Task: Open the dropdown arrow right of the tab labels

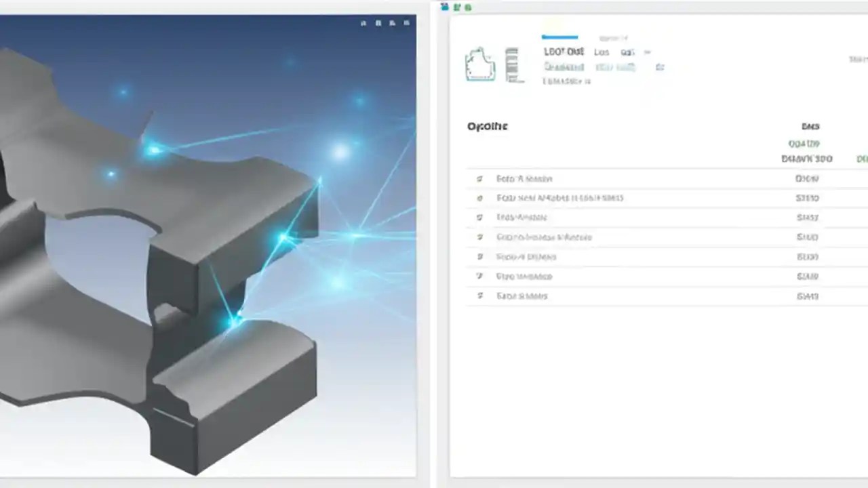Action: tap(646, 52)
